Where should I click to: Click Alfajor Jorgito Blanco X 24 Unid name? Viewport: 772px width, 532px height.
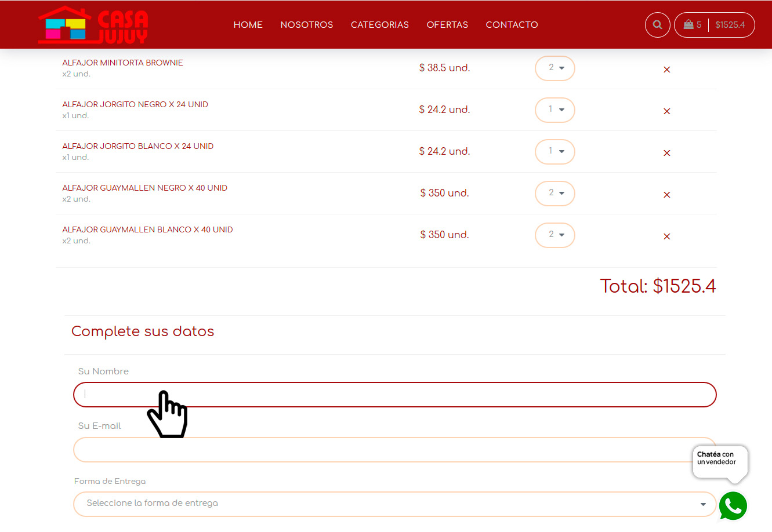[x=138, y=146]
